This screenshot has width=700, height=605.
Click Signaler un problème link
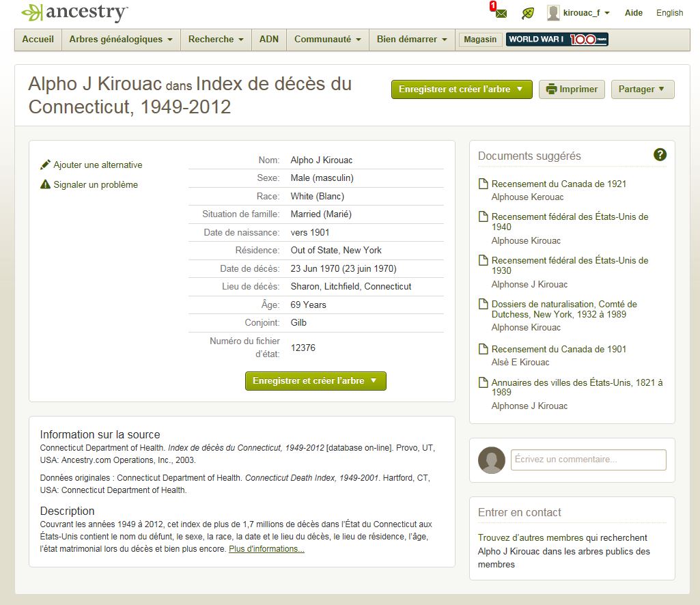pyautogui.click(x=96, y=184)
